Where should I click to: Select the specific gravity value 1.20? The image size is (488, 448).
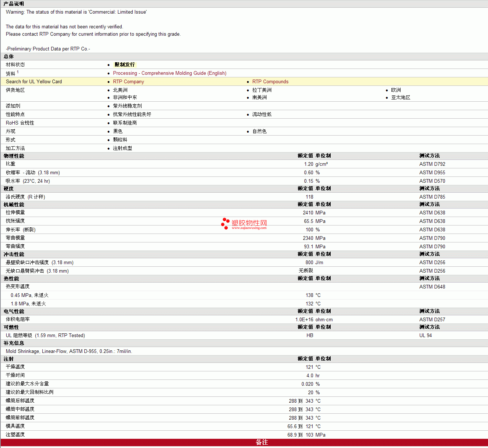(x=309, y=164)
